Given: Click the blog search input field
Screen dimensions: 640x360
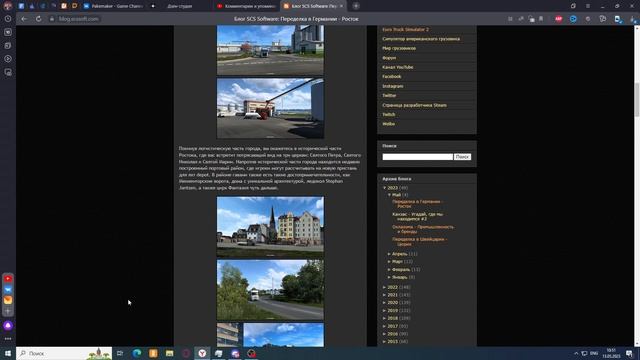Looking at the screenshot, I should [418, 157].
